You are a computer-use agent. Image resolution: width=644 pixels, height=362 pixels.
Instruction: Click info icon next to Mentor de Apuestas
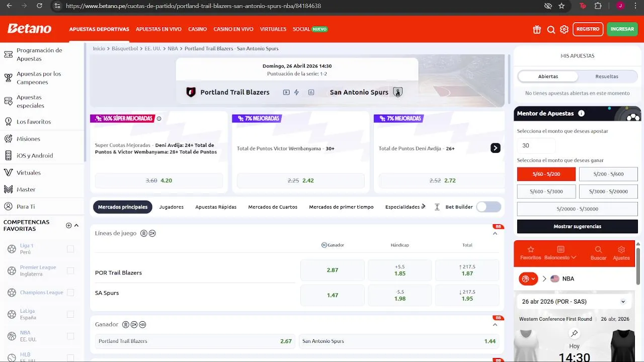click(x=581, y=113)
